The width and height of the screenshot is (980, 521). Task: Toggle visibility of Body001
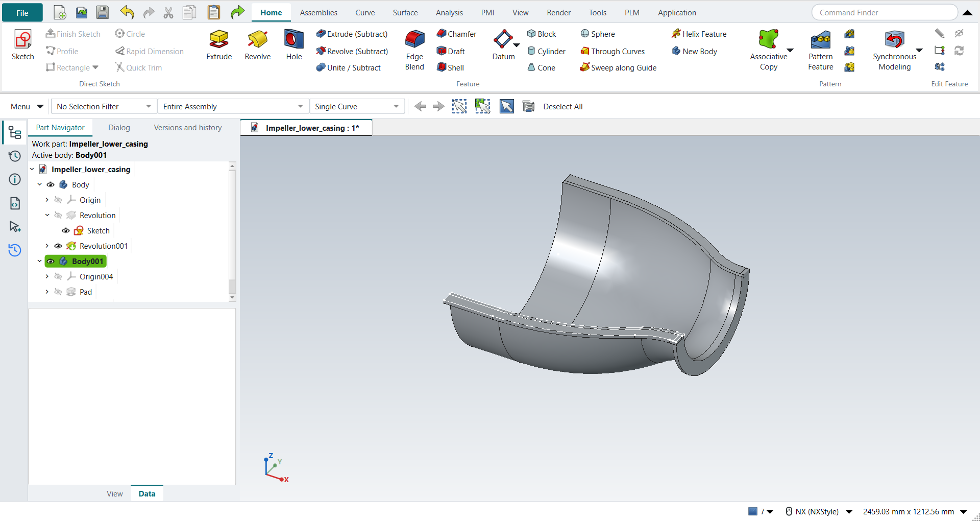click(x=51, y=261)
